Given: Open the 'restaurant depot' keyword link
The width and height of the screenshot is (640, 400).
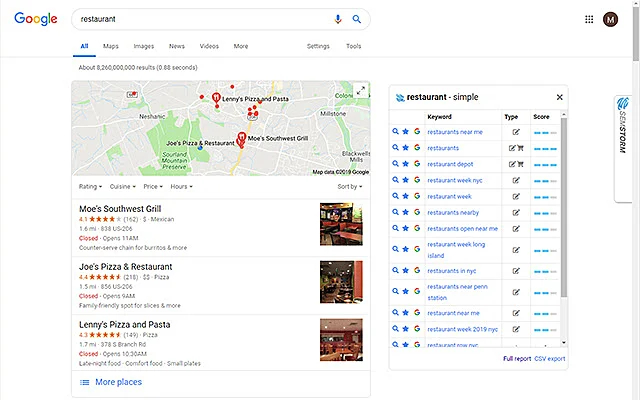Looking at the screenshot, I should coord(450,164).
